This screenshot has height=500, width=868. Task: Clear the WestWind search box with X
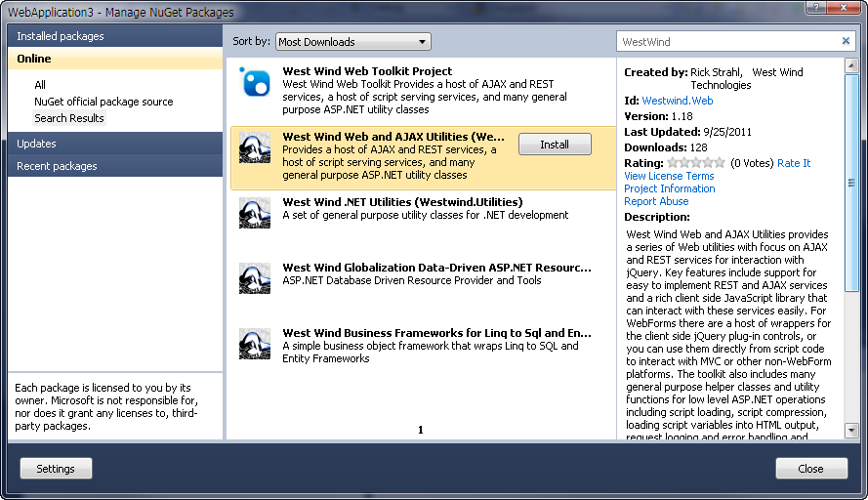click(x=846, y=42)
